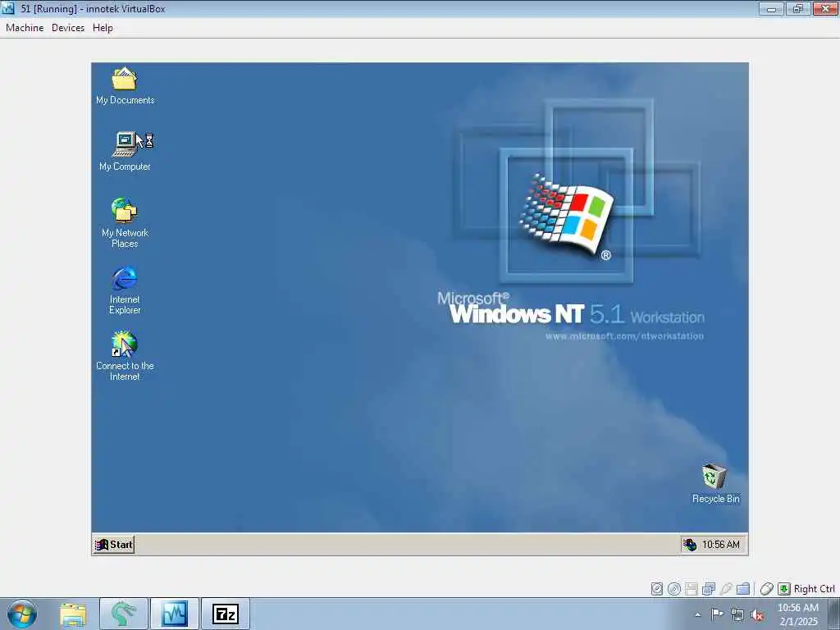Minimize the VirtualBox window

[x=771, y=8]
